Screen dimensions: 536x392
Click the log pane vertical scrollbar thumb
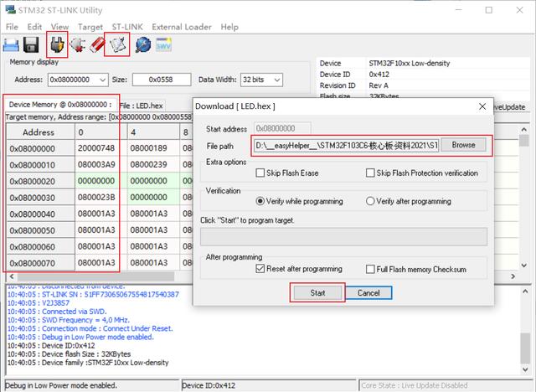tap(525, 348)
